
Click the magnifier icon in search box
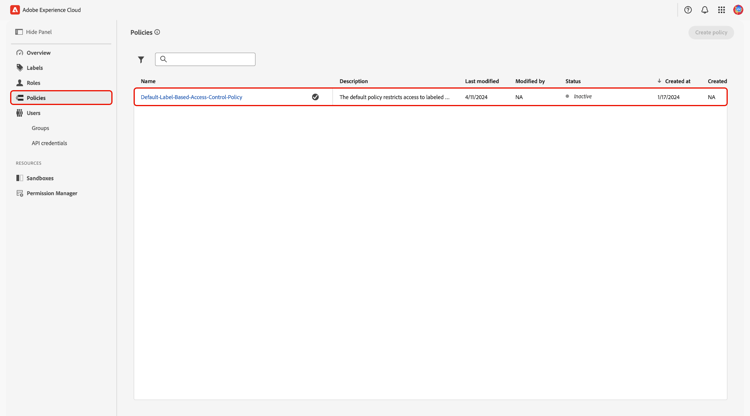click(164, 59)
